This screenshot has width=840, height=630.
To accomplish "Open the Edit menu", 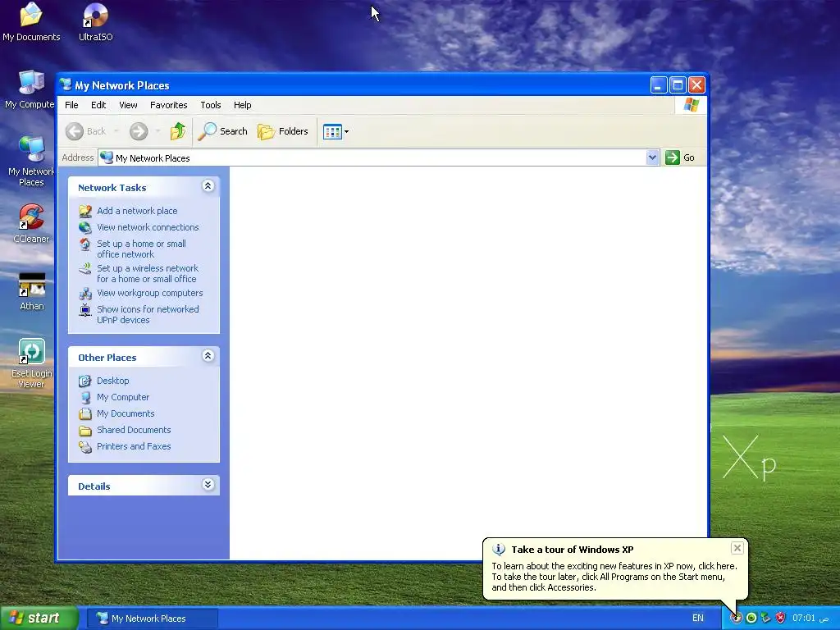I will 98,105.
